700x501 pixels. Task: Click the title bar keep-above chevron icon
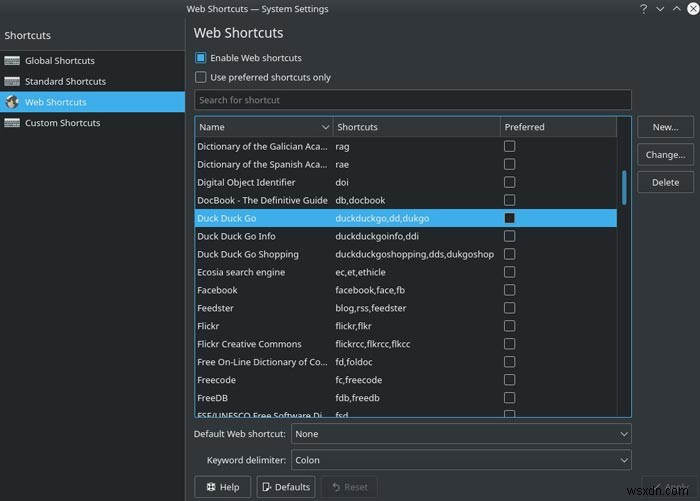coord(676,9)
